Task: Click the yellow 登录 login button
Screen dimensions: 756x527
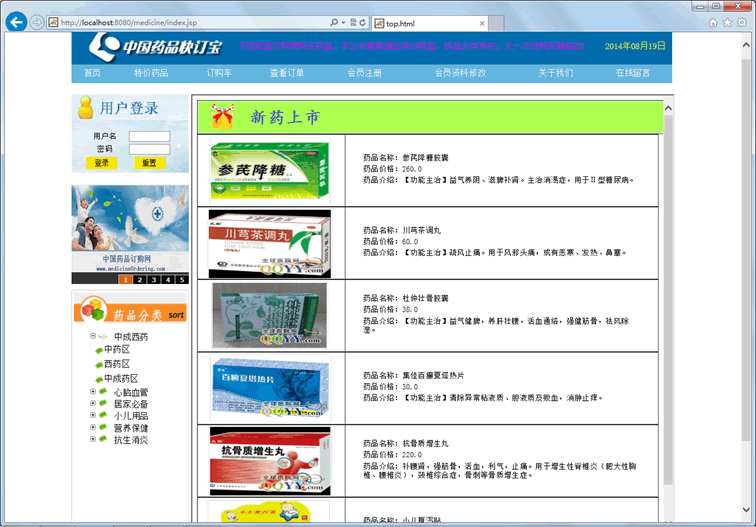Action: [x=102, y=163]
